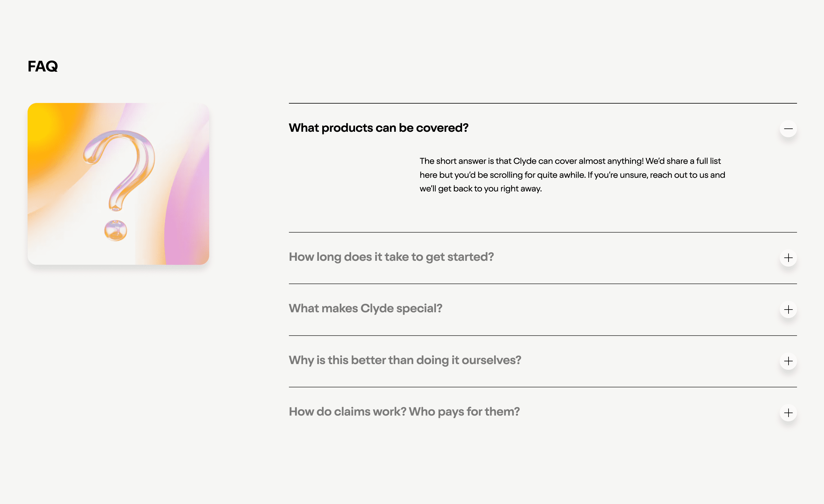This screenshot has width=824, height=504.
Task: Click 'we'll get back to you right away' text
Action: pyautogui.click(x=481, y=189)
